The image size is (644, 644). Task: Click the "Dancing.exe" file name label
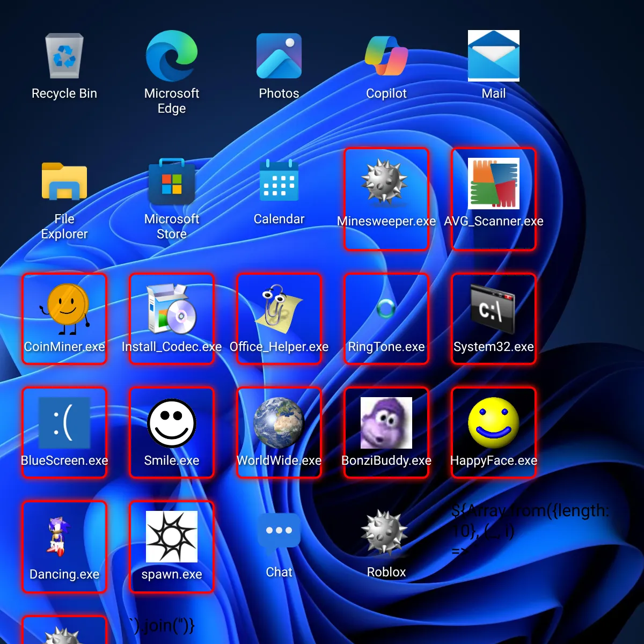tap(64, 574)
